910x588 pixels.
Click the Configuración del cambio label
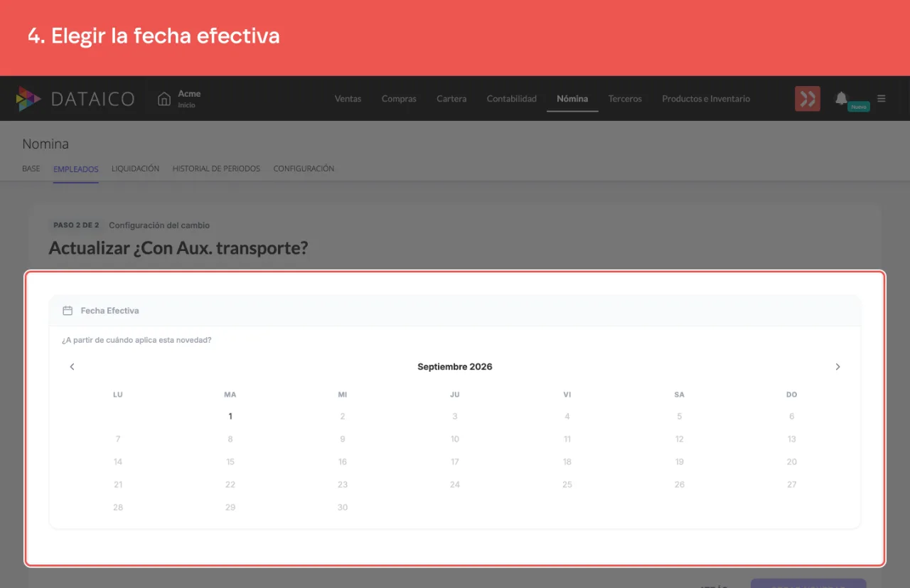(159, 225)
